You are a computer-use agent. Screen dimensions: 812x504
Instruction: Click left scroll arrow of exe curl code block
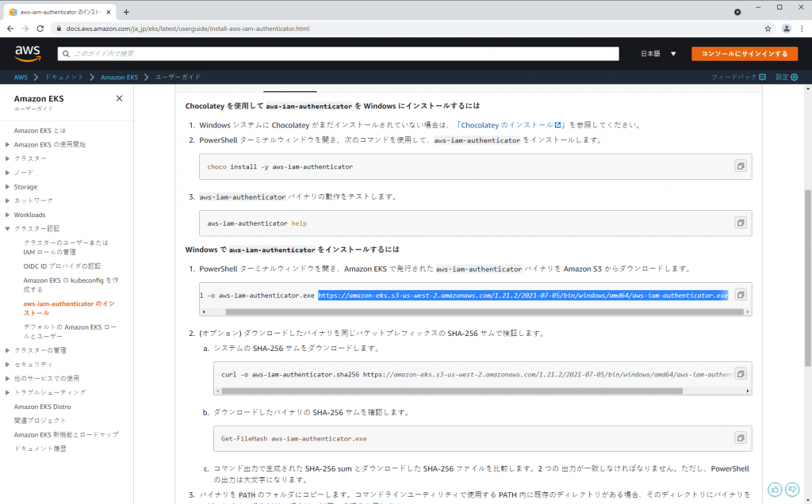pos(204,311)
